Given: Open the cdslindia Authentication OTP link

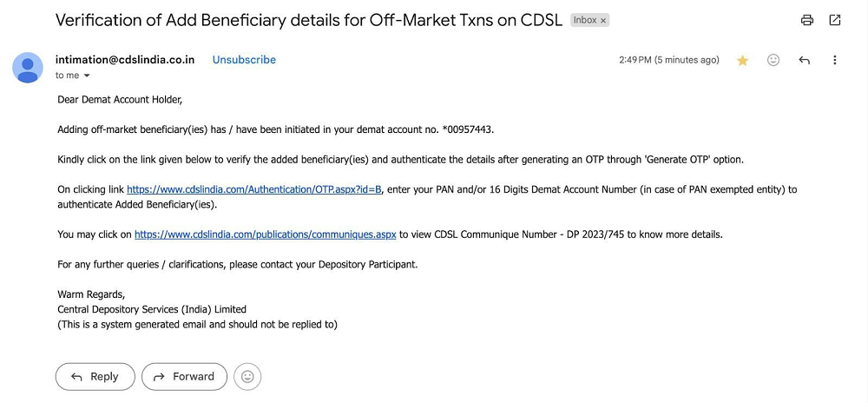Looking at the screenshot, I should tap(254, 189).
